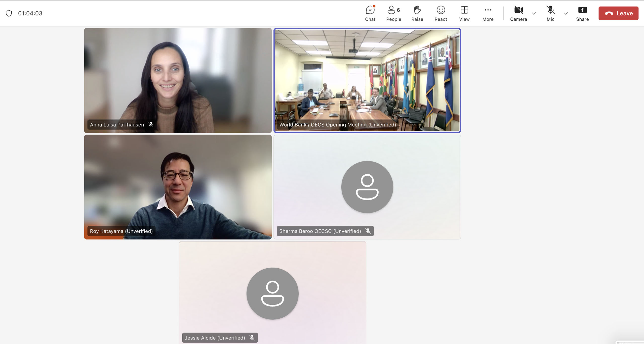Select the World Bank / OECS Opening Meeting tile

(x=367, y=80)
